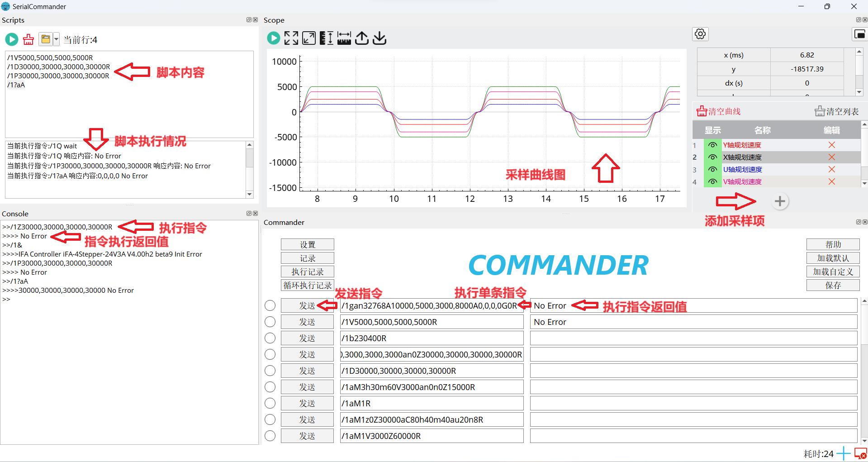Click the vertical ruler measure icon in Scope
The width and height of the screenshot is (868, 462).
click(x=326, y=38)
